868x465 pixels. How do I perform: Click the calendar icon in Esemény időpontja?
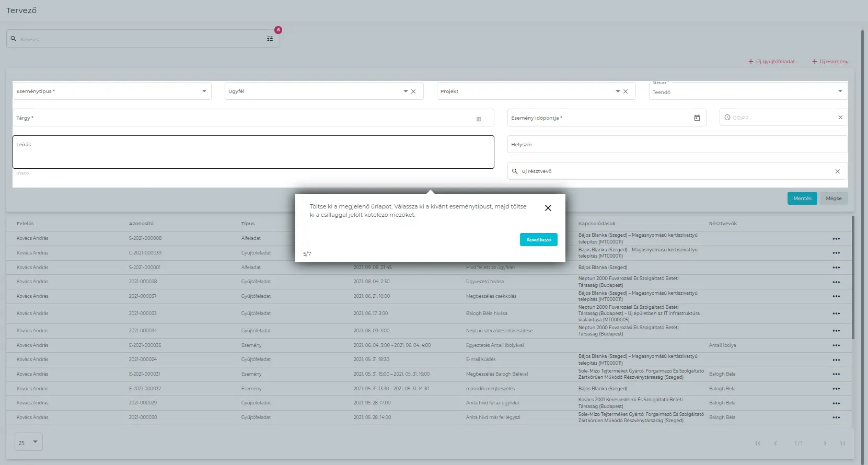point(697,118)
